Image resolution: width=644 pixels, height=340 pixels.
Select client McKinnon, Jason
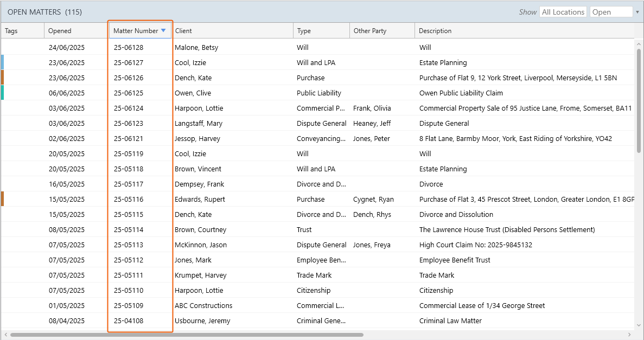click(200, 245)
